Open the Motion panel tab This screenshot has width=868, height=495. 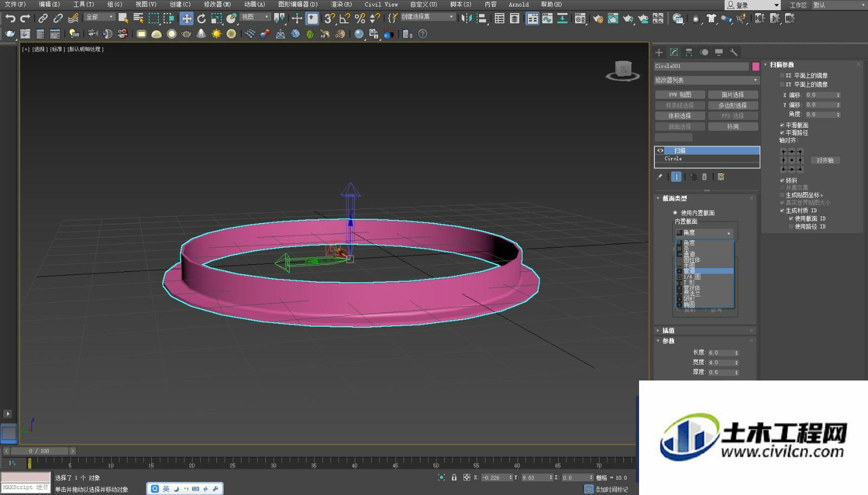pos(704,52)
